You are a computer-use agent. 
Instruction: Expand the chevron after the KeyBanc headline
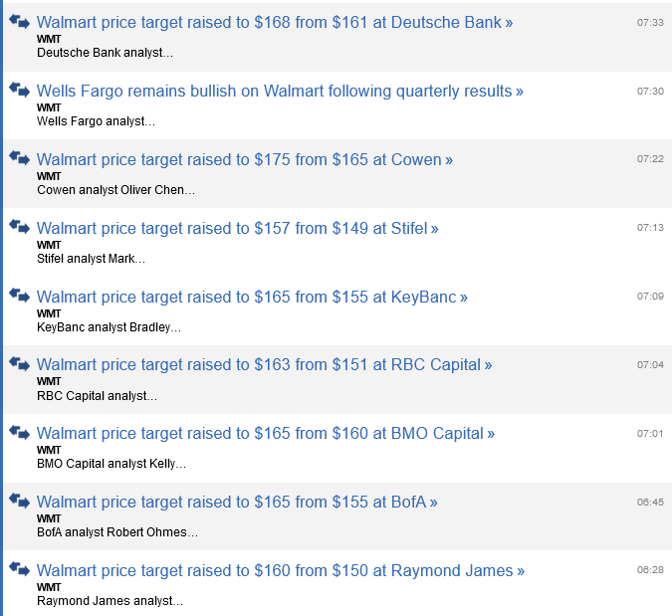click(x=464, y=298)
